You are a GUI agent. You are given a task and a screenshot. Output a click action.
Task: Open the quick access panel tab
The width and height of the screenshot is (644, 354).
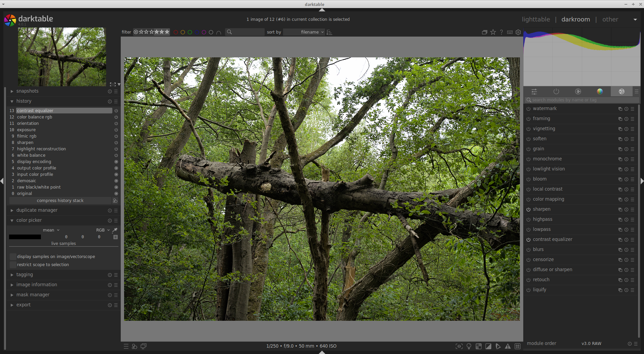pyautogui.click(x=534, y=91)
